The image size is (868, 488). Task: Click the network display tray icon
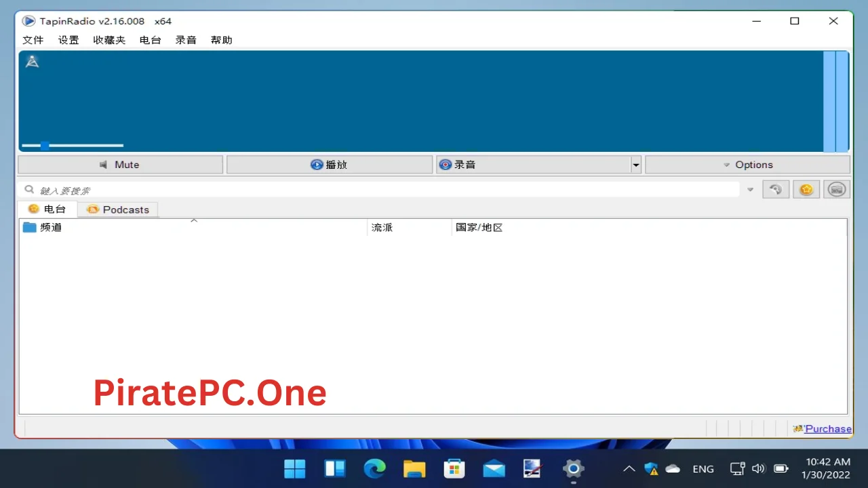(x=737, y=468)
